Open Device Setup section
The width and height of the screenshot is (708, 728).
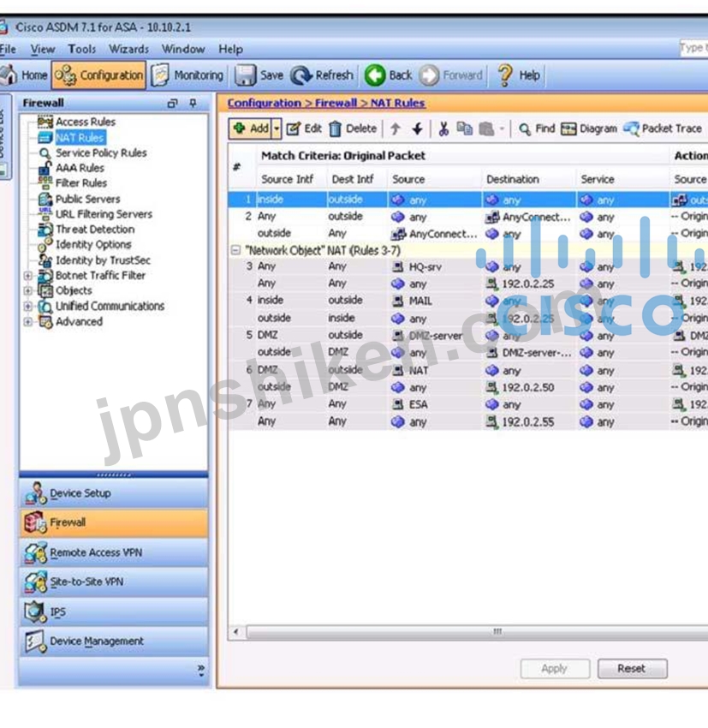click(114, 493)
